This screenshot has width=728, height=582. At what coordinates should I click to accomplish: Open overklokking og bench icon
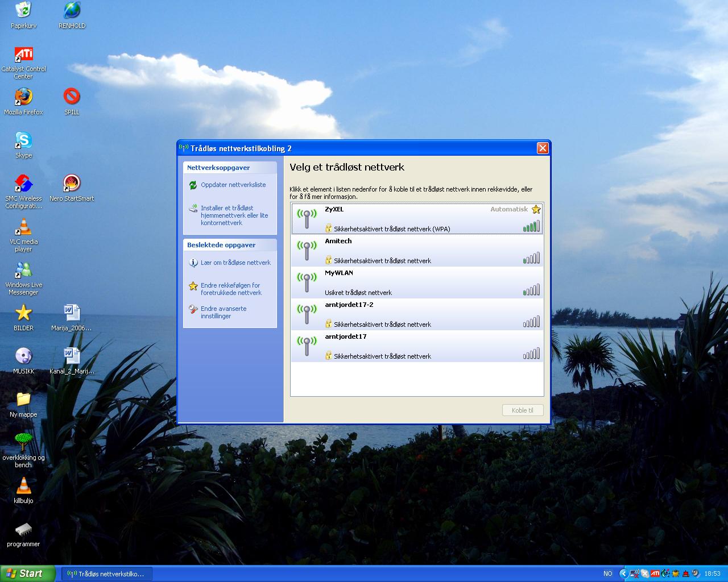click(23, 451)
